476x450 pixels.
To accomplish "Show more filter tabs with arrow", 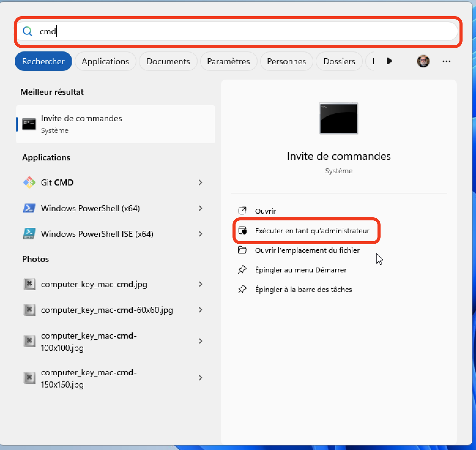I will tap(389, 61).
